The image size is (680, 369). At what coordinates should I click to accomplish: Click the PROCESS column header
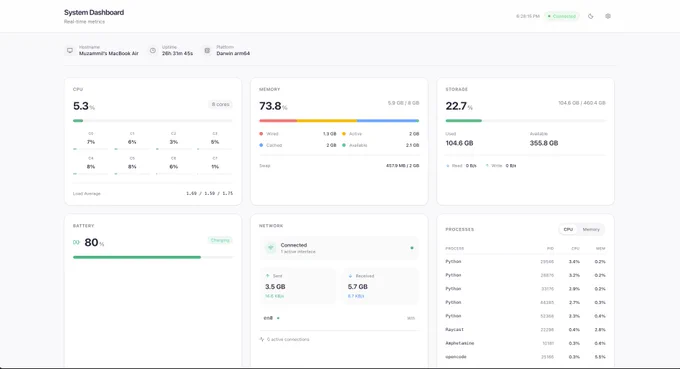click(x=454, y=248)
